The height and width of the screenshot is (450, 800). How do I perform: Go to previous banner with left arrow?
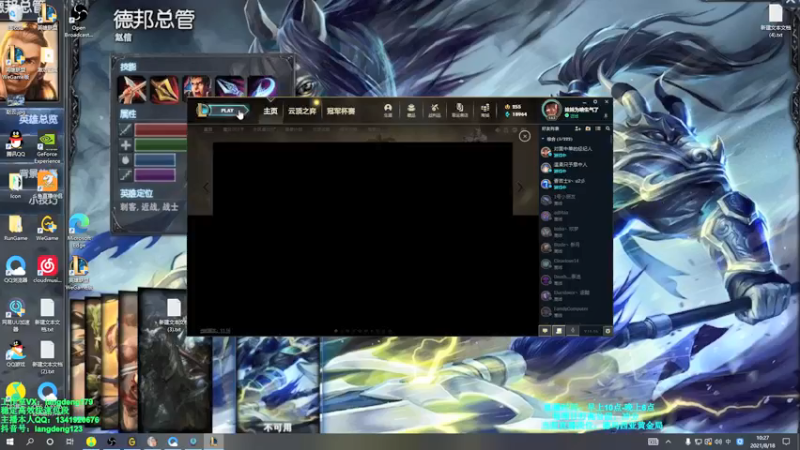click(x=206, y=187)
